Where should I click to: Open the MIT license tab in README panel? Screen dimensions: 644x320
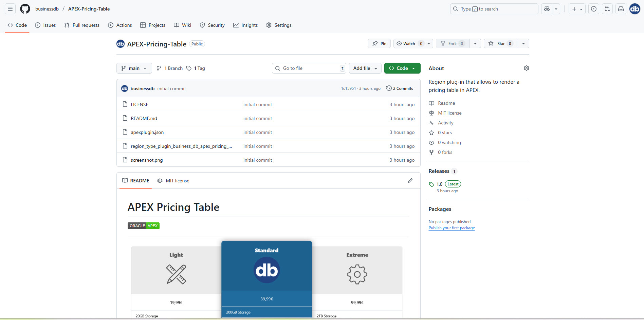[x=173, y=181]
